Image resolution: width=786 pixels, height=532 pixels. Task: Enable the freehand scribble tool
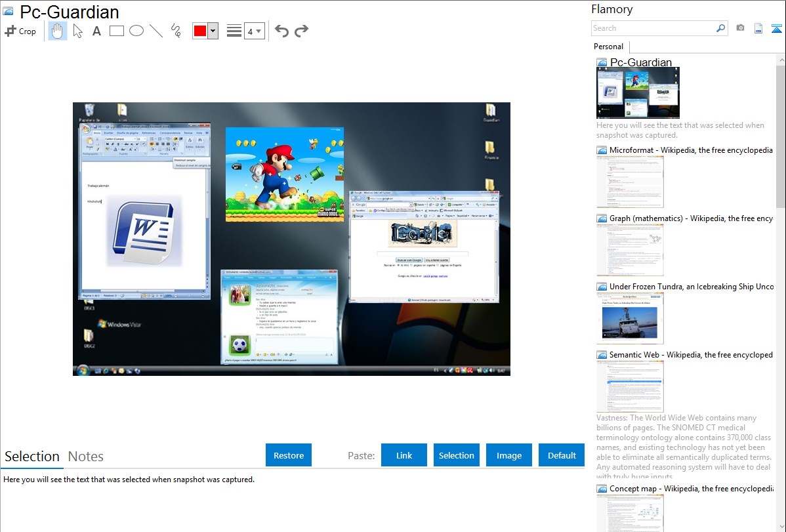pos(176,31)
